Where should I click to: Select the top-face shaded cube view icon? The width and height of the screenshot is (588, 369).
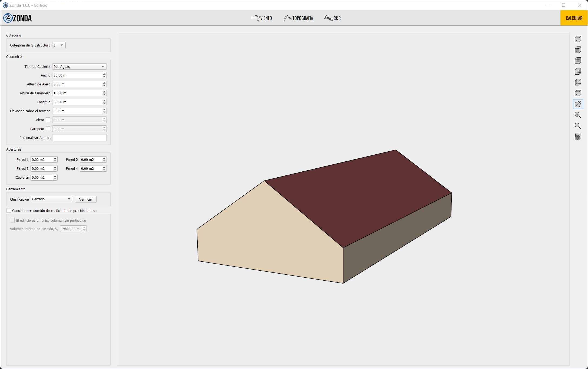point(578,93)
